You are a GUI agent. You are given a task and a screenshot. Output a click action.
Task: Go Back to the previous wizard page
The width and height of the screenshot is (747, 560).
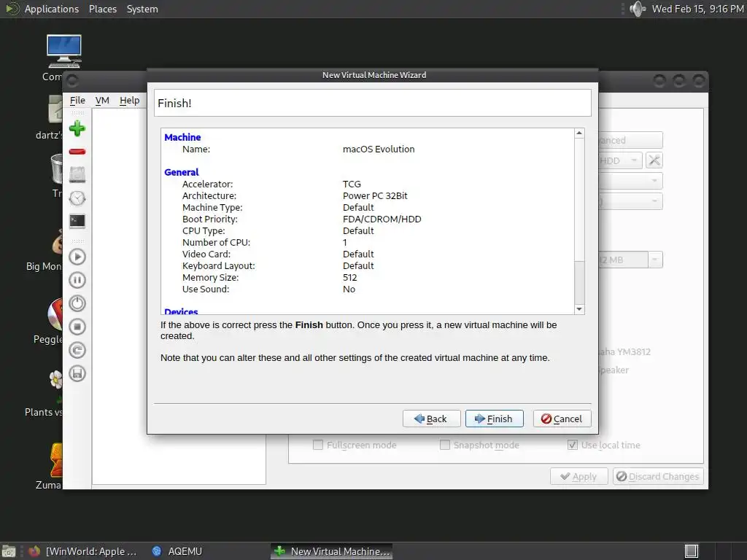(431, 419)
